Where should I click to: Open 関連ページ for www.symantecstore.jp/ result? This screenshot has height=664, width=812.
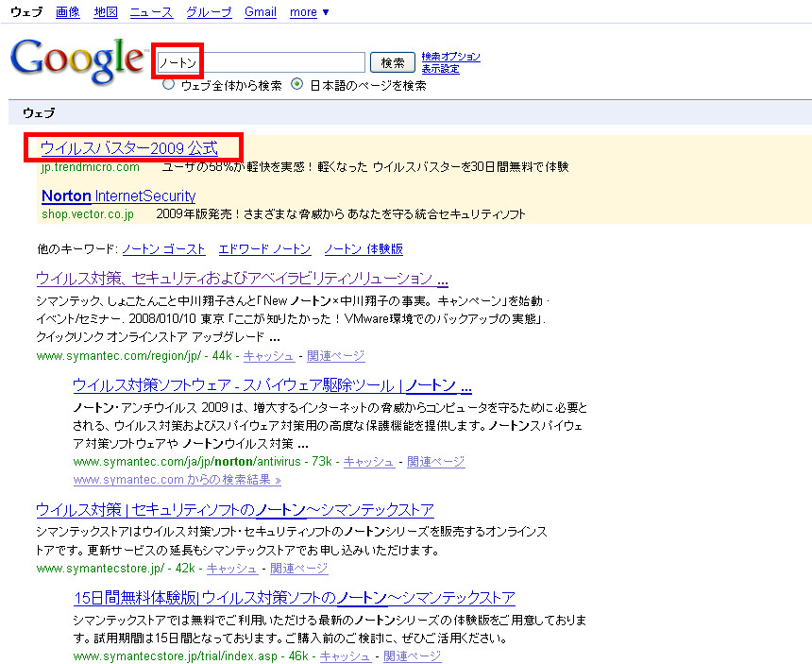pos(298,569)
